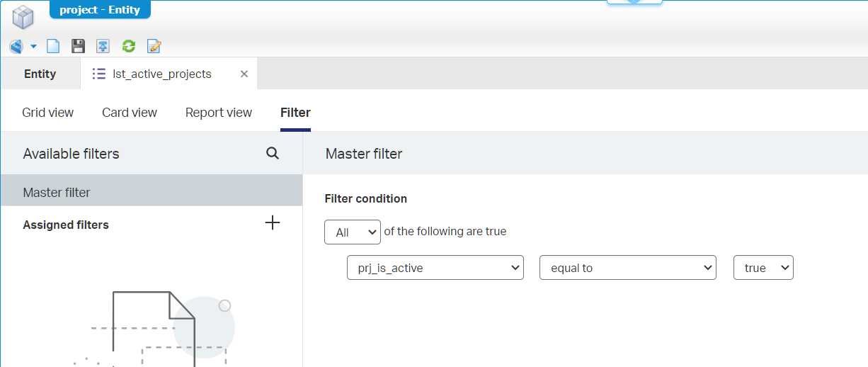Viewport: 868px width, 367px height.
Task: Click the edit document pencil icon
Action: tap(154, 47)
